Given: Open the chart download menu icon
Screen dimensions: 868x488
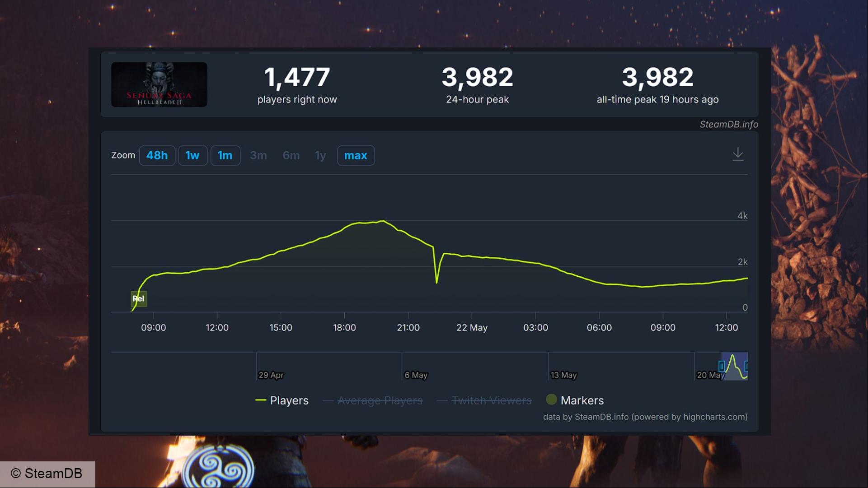Looking at the screenshot, I should pos(738,154).
